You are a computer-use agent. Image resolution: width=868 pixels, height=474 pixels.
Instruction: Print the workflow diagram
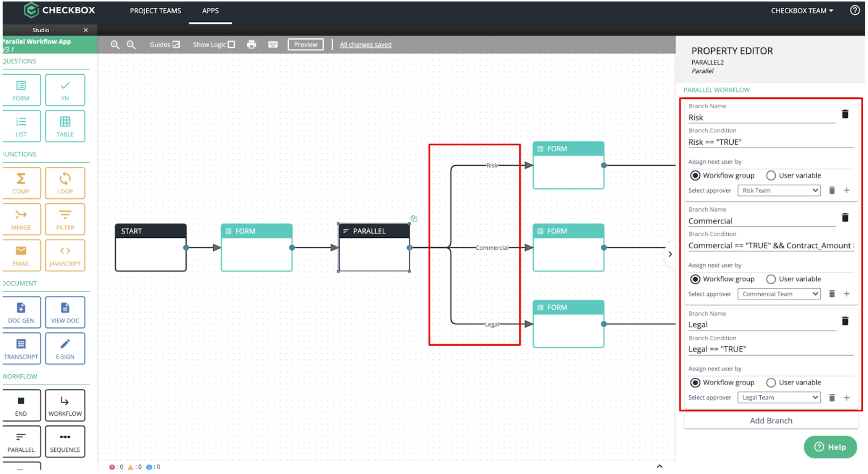click(251, 45)
